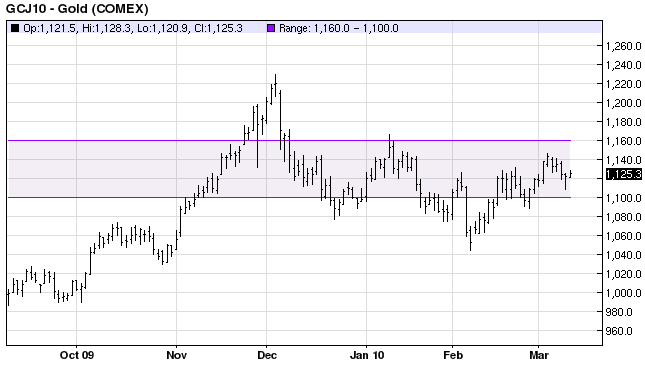Click the 1,140.0 price axis label

click(623, 160)
